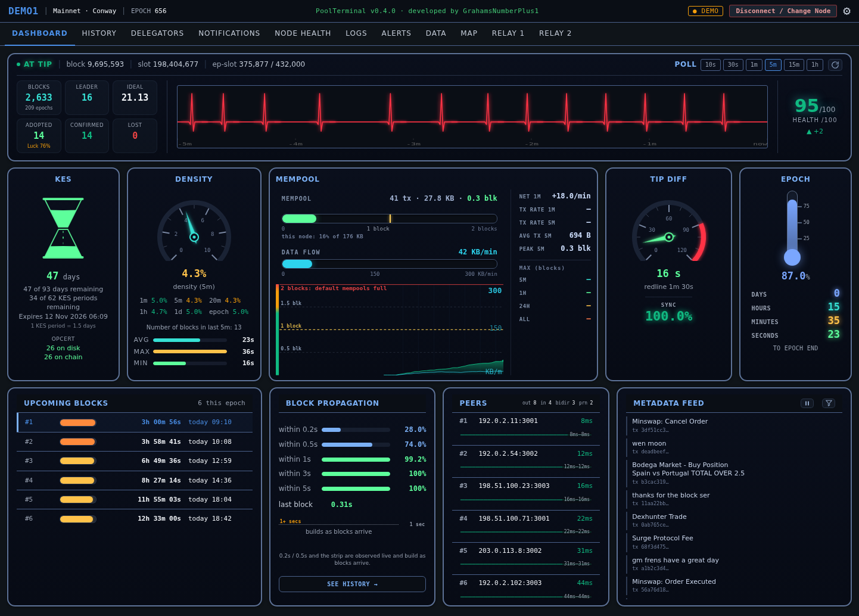Click the Sync 100.0% value
859x616 pixels.
point(668,316)
